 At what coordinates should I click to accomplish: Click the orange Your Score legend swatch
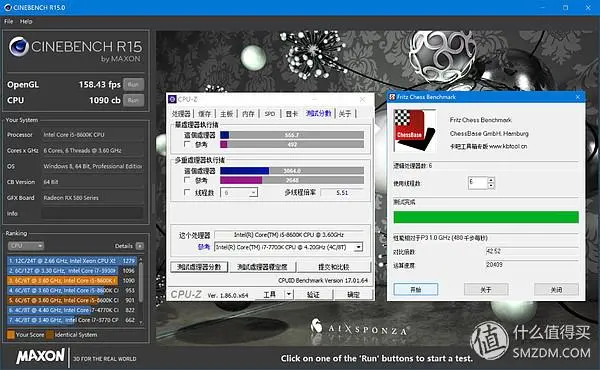coord(11,335)
